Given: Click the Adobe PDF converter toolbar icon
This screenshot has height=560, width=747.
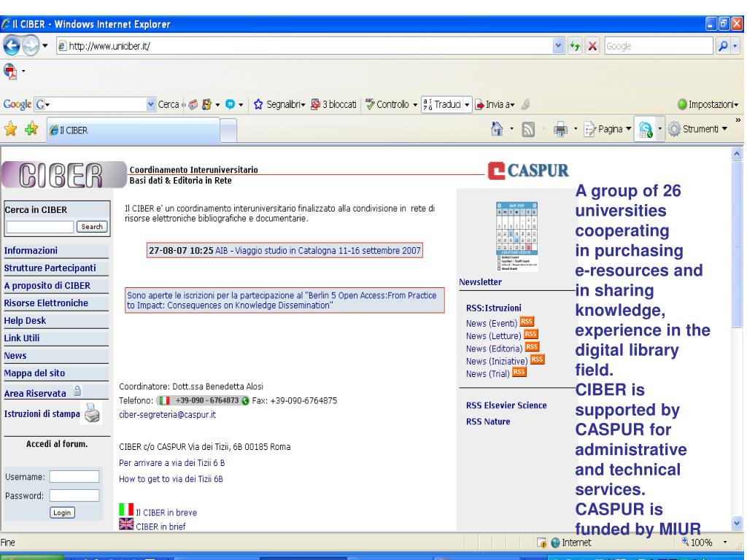Looking at the screenshot, I should (x=10, y=71).
